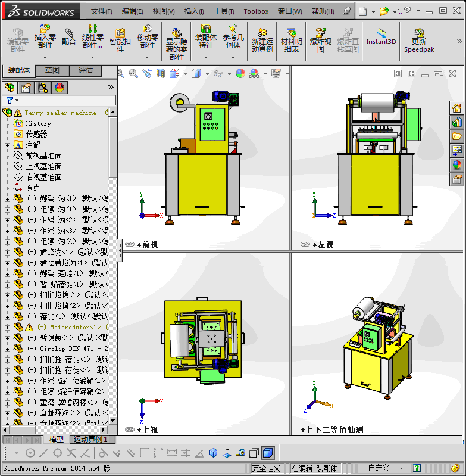Image resolution: width=466 pixels, height=476 pixels.
Task: Click the Insert Components (插入零部件) icon
Action: (45, 36)
